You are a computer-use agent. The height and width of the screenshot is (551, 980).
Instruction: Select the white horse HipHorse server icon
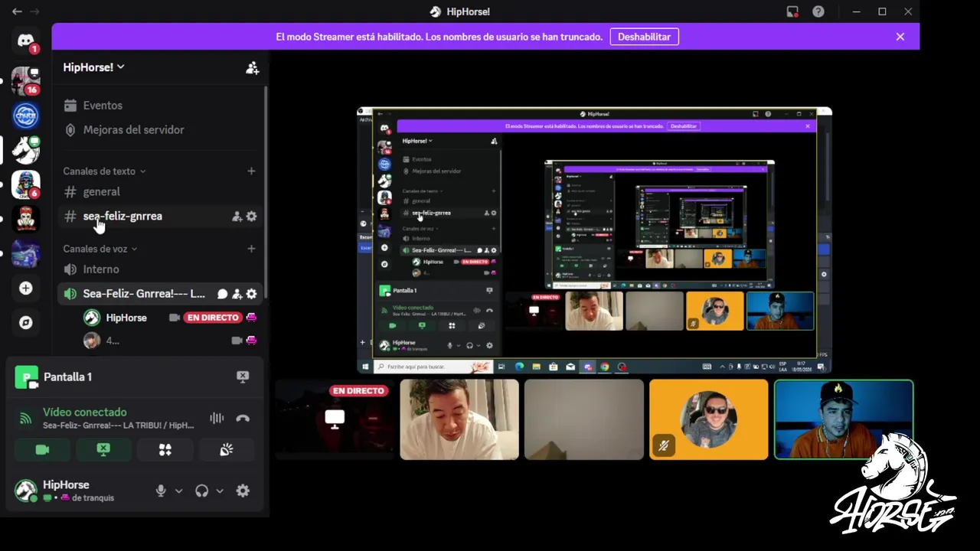(x=25, y=150)
